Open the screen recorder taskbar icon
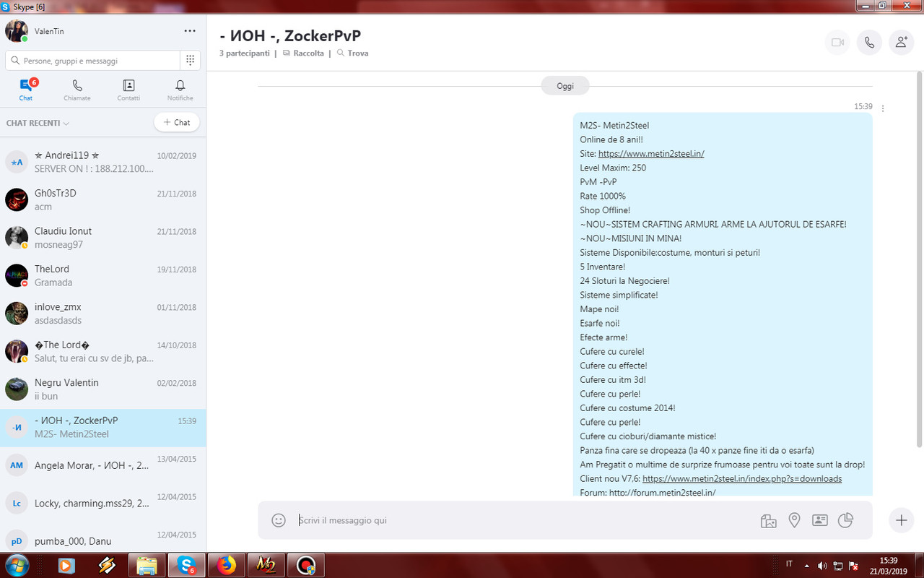This screenshot has height=578, width=924. click(306, 565)
